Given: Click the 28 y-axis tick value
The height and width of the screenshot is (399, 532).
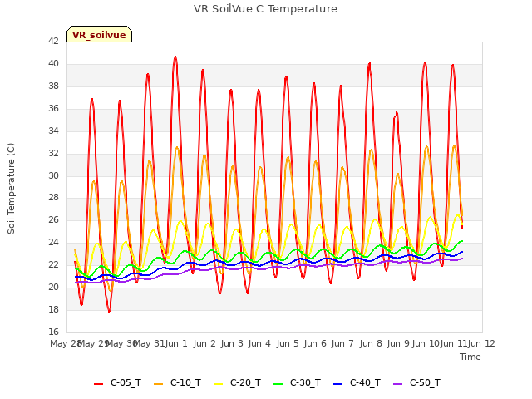Looking at the screenshot, I should tap(53, 197).
